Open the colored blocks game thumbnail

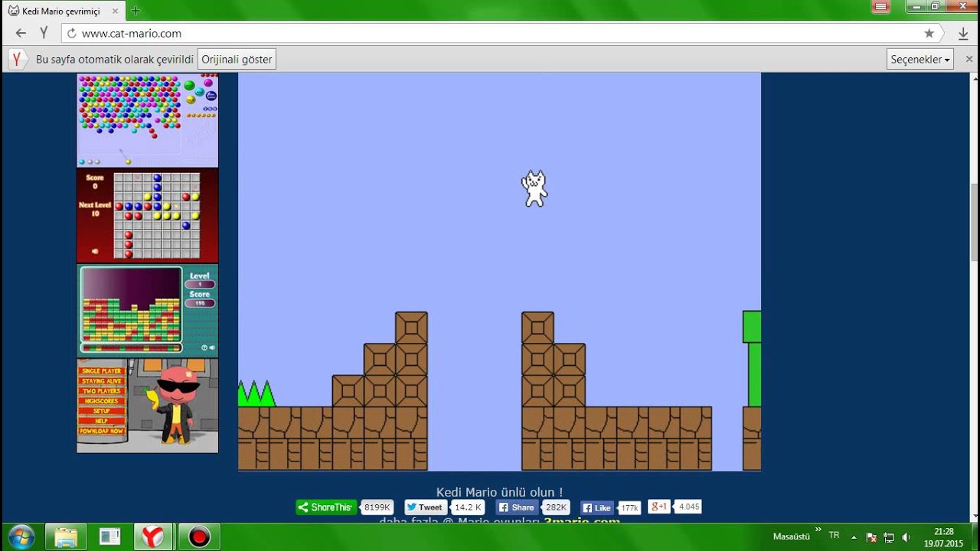147,310
